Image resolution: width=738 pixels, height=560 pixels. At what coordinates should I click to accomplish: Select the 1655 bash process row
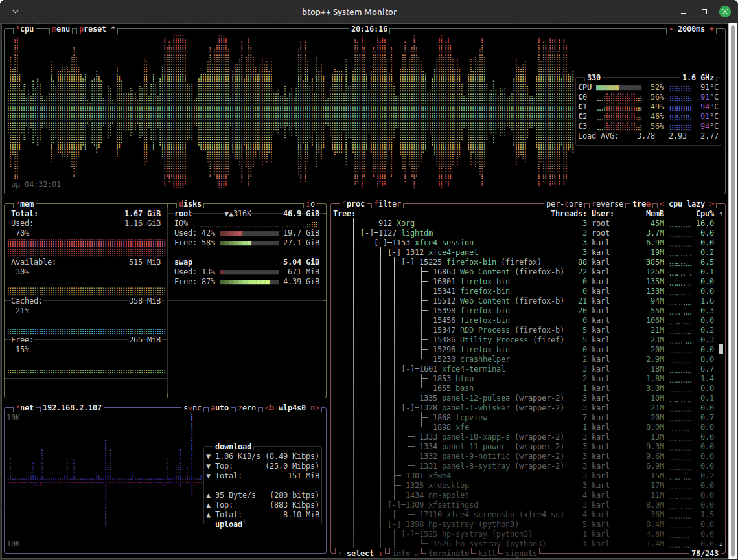[524, 388]
